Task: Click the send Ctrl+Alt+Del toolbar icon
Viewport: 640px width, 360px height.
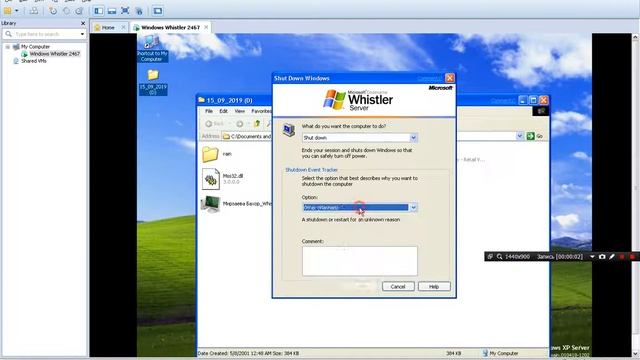Action: (x=34, y=11)
